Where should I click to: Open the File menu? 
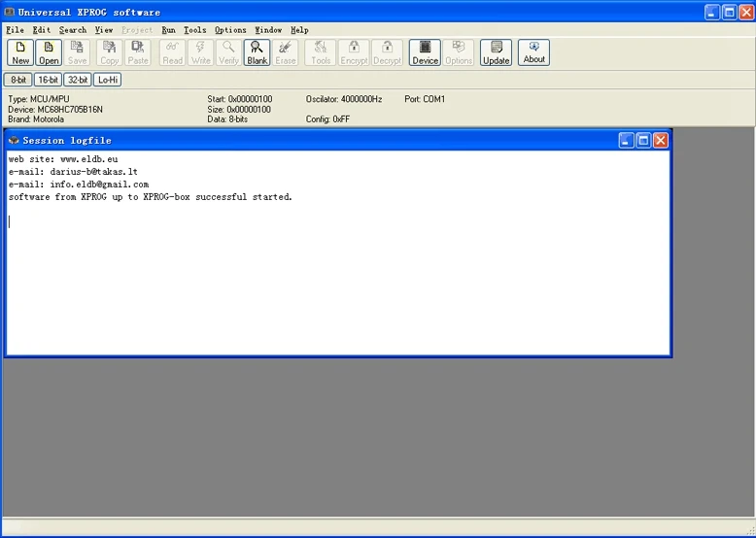pos(15,30)
